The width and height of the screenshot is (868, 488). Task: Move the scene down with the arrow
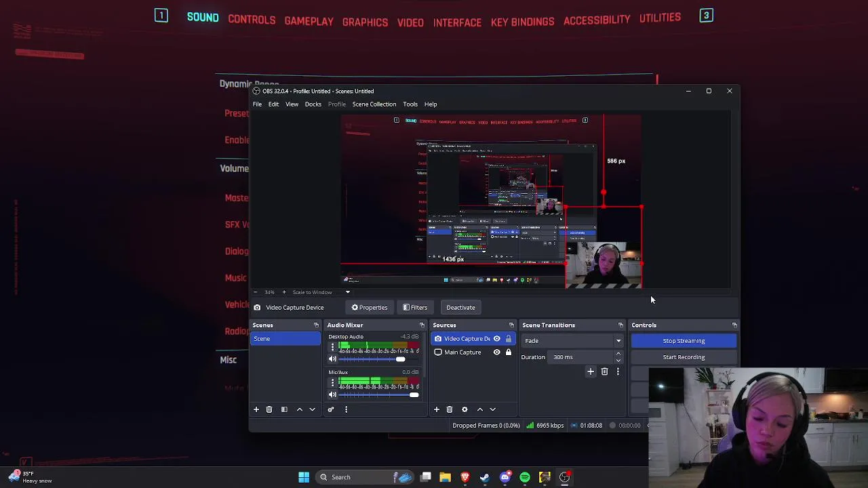312,409
